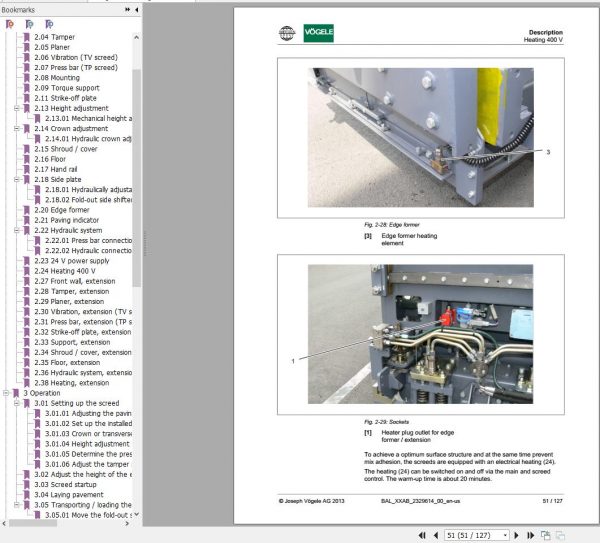This screenshot has height=543, width=600.
Task: Open bookmark 2.21 Paving indicator
Action: click(66, 220)
